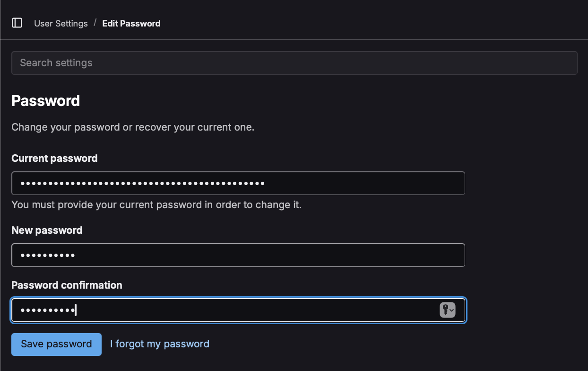Go to User Settings breadcrumb
Screen dimensions: 588x371
61,23
